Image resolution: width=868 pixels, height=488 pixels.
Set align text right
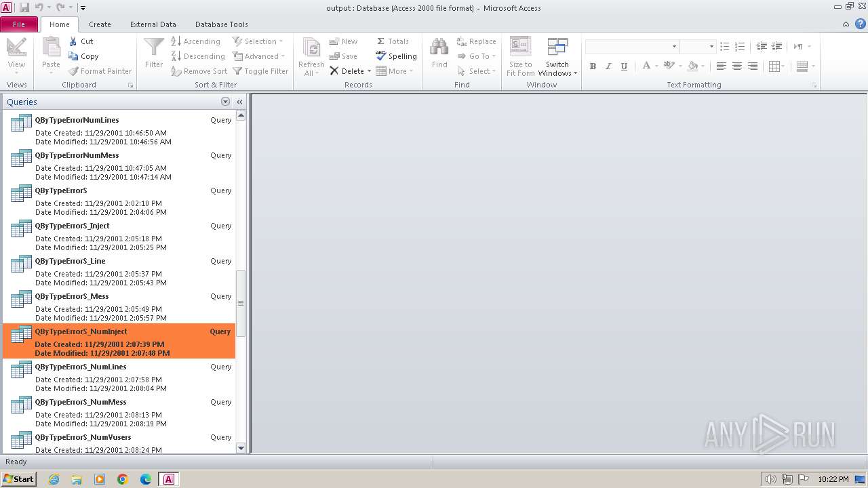point(752,66)
